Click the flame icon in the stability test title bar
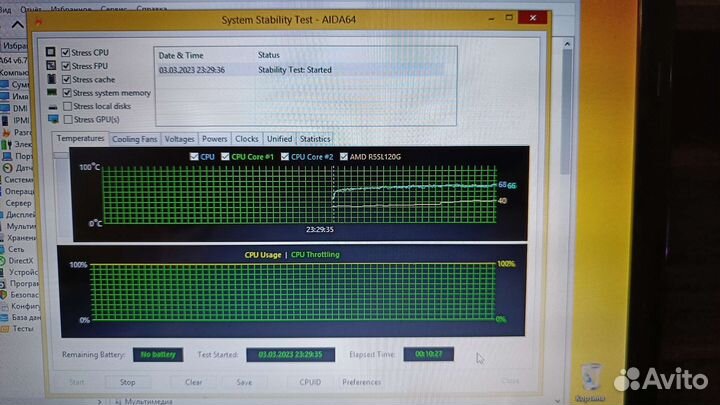The height and width of the screenshot is (405, 720). tap(39, 21)
